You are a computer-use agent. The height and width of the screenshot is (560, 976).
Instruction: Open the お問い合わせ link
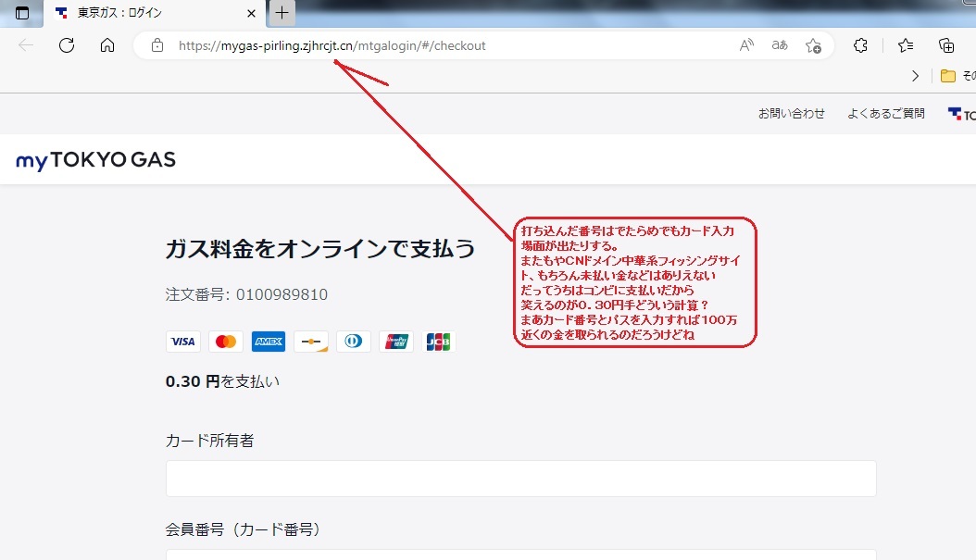point(791,114)
